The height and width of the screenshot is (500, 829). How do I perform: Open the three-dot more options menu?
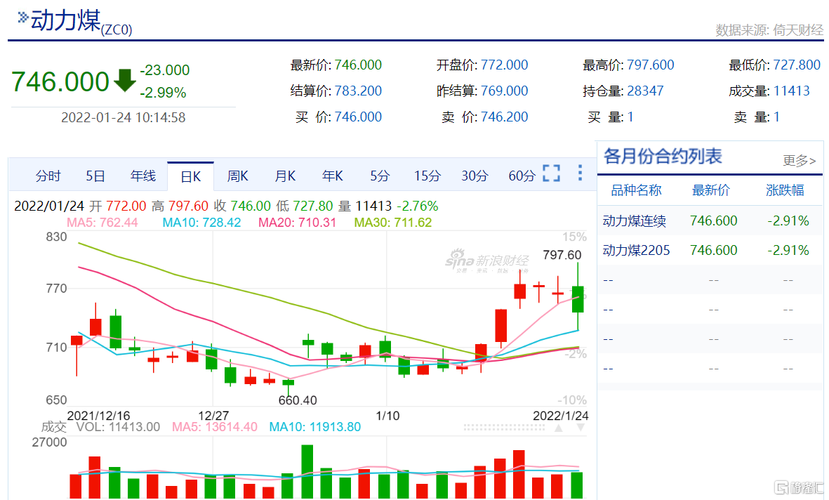point(580,174)
